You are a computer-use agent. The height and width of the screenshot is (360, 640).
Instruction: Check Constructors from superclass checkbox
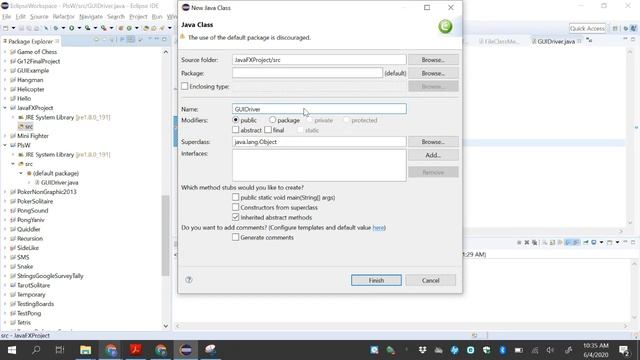pos(236,207)
